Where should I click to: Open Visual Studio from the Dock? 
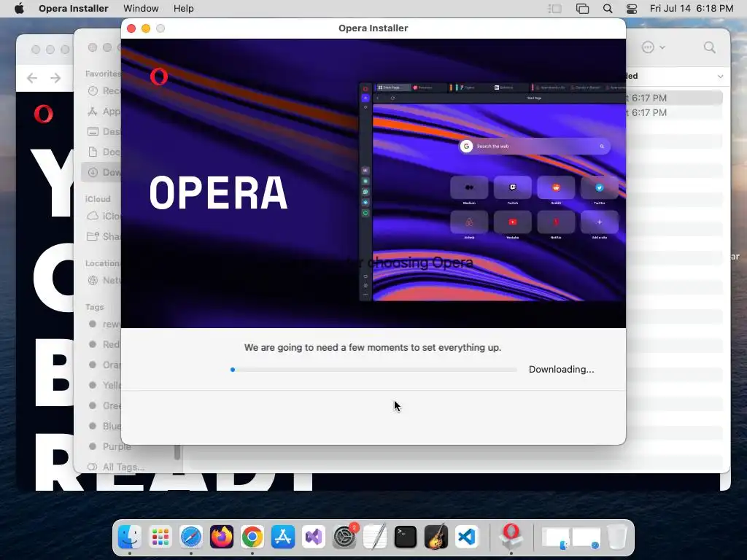click(314, 537)
